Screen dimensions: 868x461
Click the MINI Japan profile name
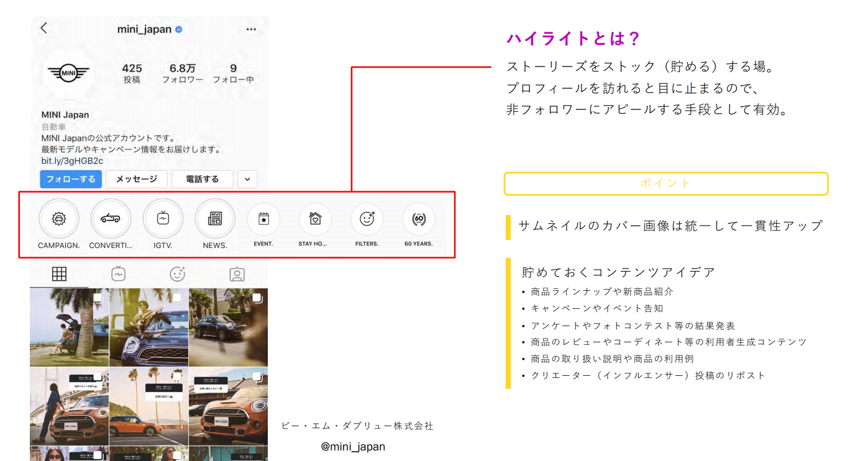click(x=65, y=114)
